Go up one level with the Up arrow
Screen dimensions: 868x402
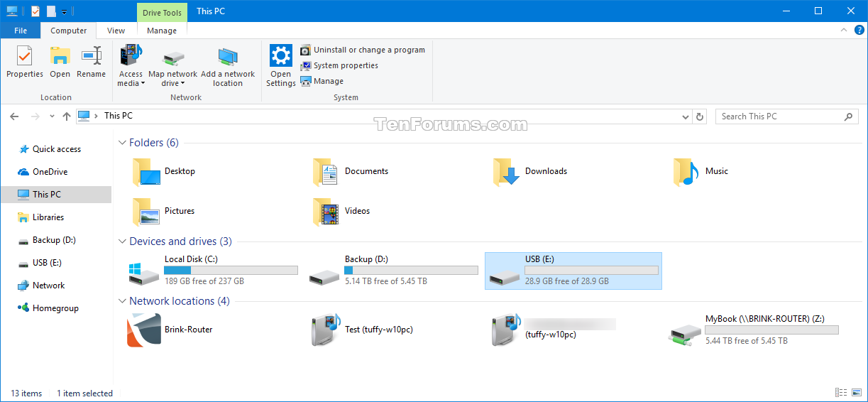67,116
